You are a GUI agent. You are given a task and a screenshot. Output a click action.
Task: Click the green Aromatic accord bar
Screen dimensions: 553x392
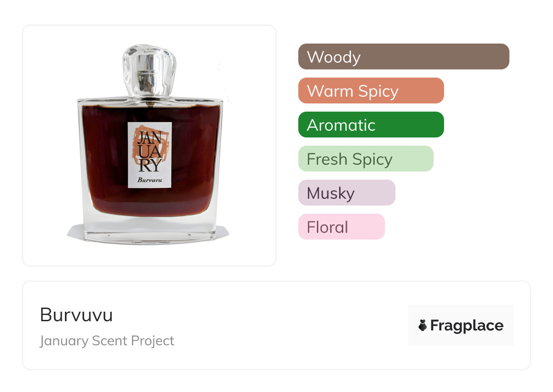pyautogui.click(x=371, y=125)
